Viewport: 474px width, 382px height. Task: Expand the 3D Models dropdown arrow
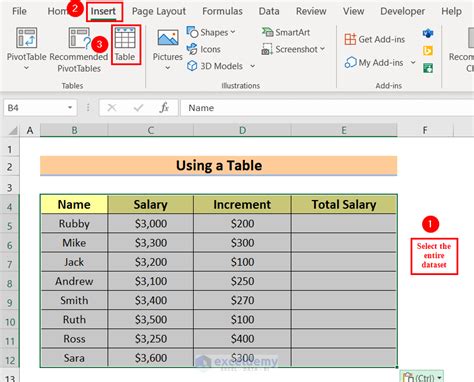pyautogui.click(x=252, y=66)
